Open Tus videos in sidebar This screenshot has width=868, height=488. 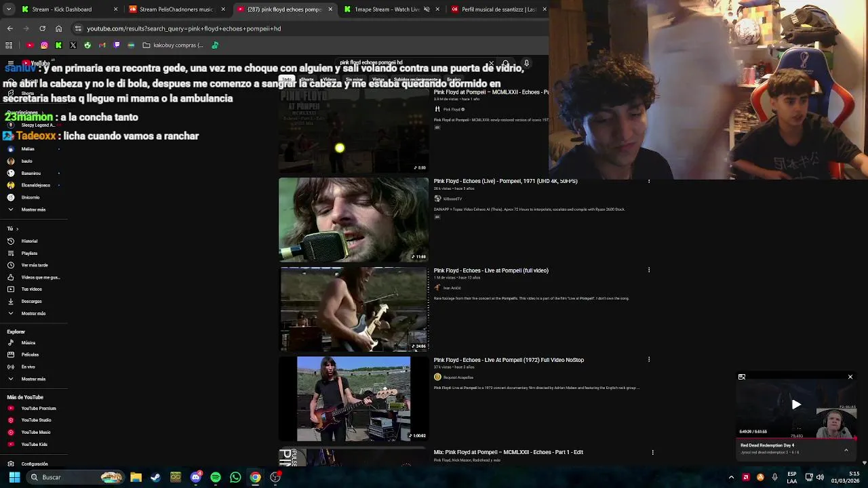click(x=31, y=289)
